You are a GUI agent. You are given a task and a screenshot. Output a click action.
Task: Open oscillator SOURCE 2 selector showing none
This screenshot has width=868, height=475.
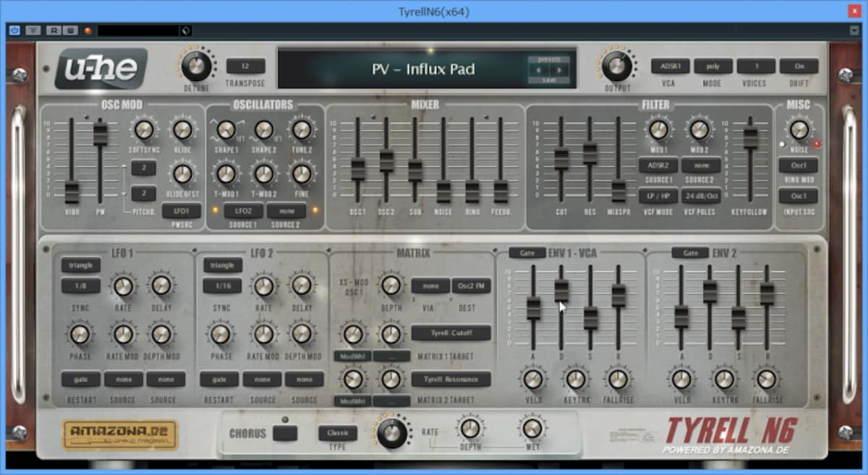pyautogui.click(x=286, y=210)
